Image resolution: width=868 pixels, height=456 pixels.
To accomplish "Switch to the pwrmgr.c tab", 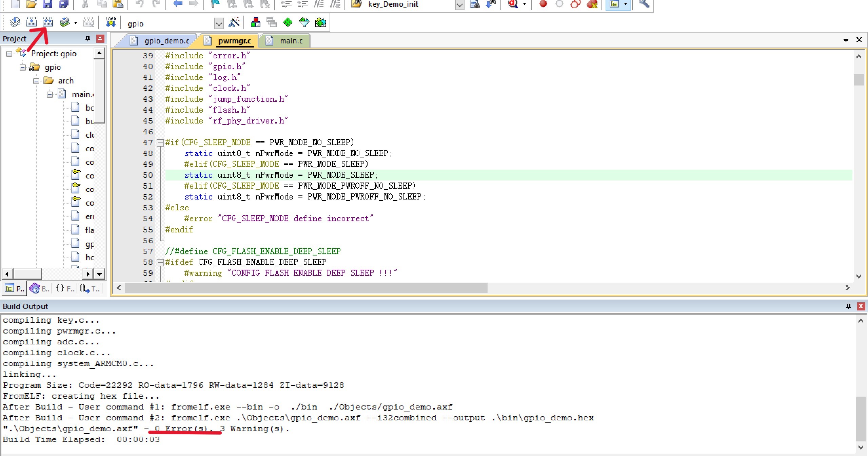I will tap(228, 41).
